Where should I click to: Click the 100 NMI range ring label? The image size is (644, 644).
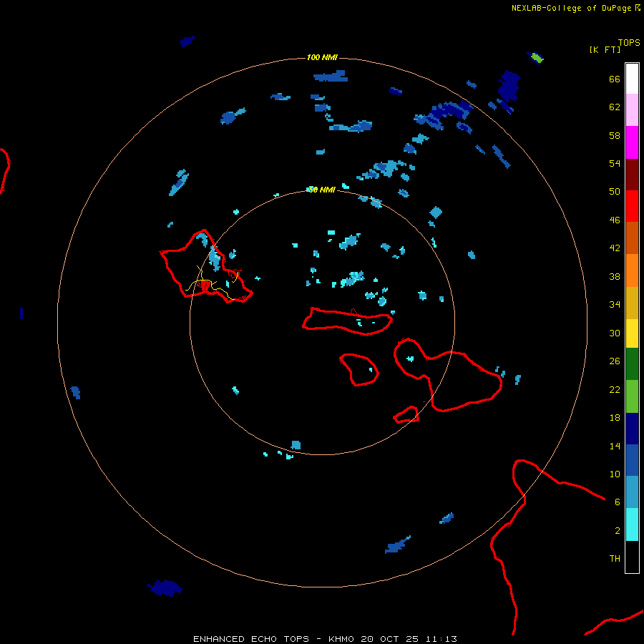(322, 57)
